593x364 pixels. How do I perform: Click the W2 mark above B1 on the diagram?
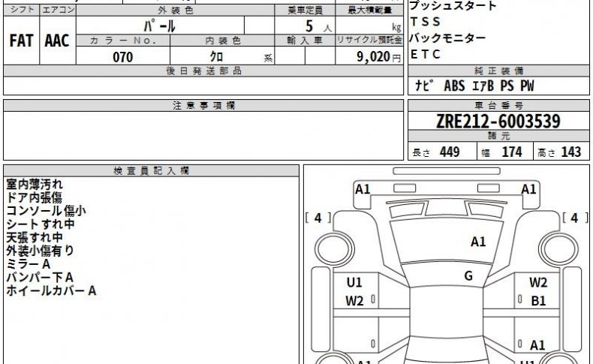point(538,282)
